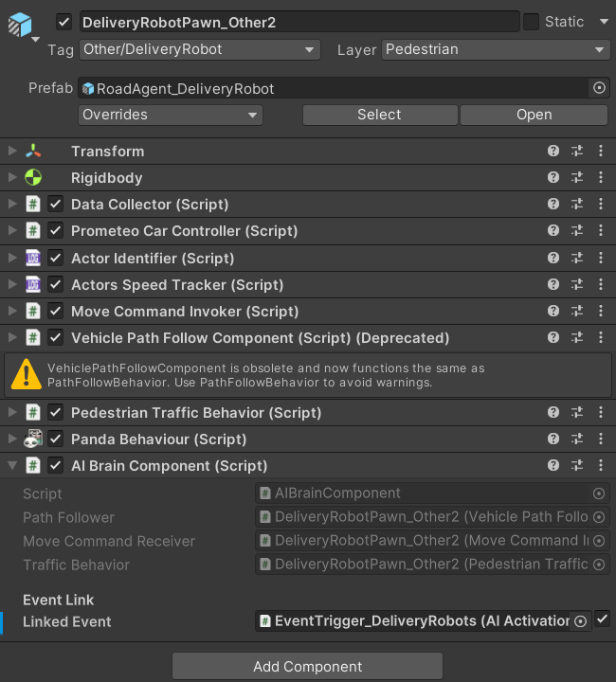The width and height of the screenshot is (616, 682).
Task: Open Transform component kebab menu
Action: click(601, 151)
